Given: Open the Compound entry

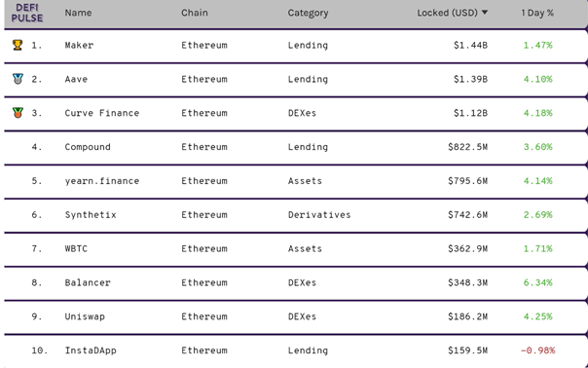Looking at the screenshot, I should click(x=88, y=147).
